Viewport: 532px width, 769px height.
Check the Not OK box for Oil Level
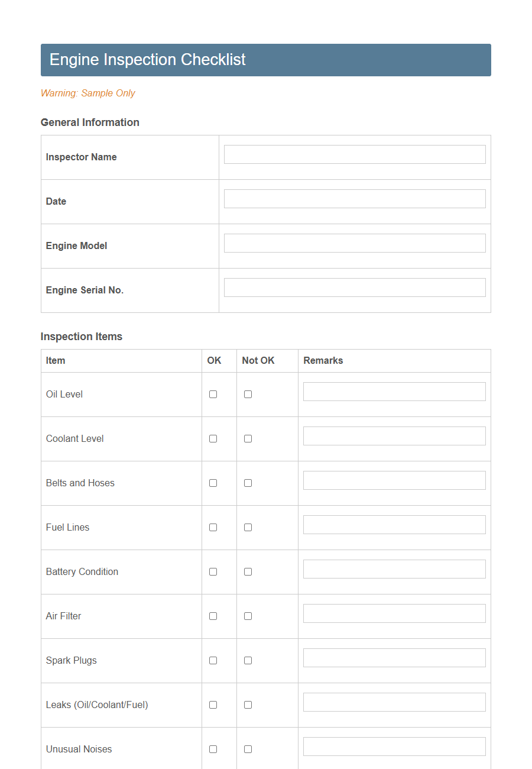(248, 394)
